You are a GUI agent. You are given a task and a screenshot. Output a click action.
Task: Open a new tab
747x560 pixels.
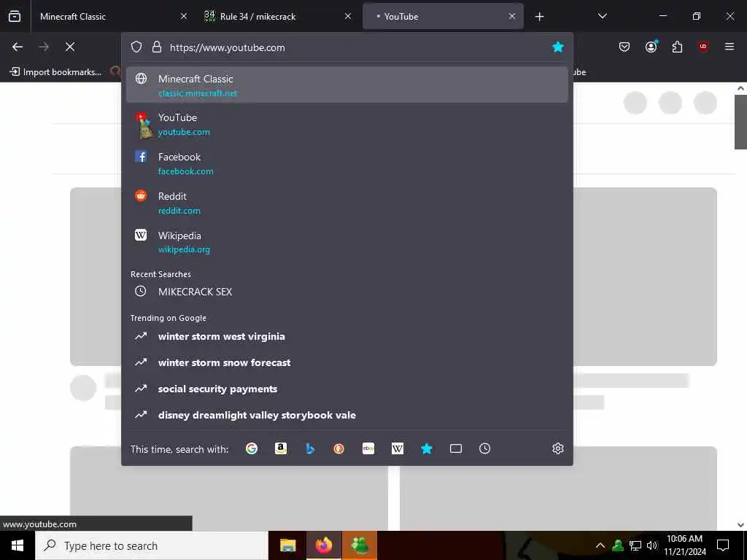[x=539, y=17]
